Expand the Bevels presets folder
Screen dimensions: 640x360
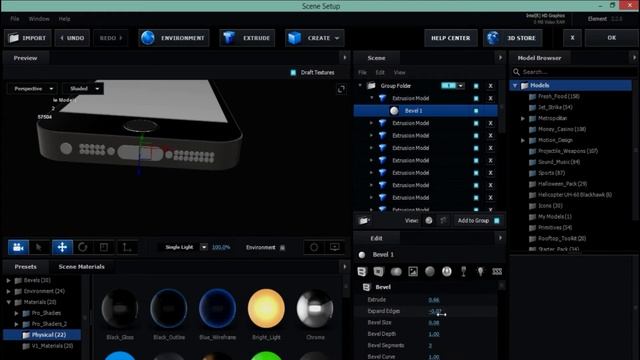pos(8,280)
